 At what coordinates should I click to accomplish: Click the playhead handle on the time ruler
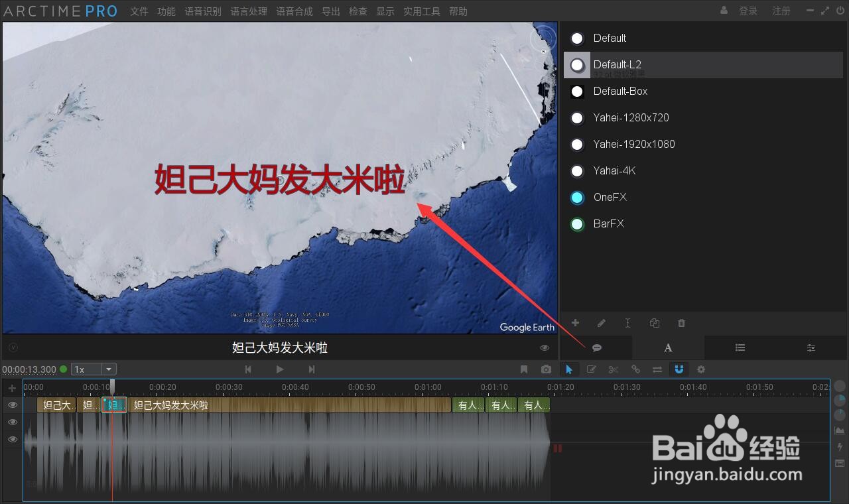(x=112, y=386)
